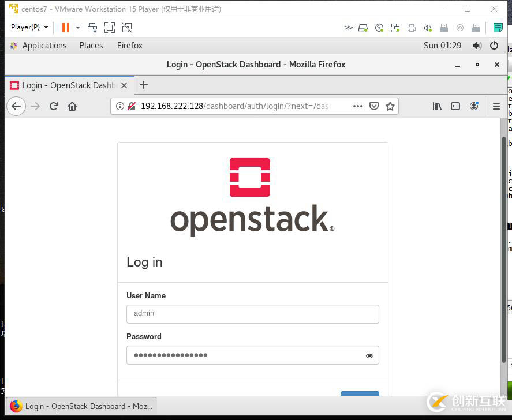Toggle password visibility eye icon
This screenshot has height=420, width=512.
(x=369, y=356)
